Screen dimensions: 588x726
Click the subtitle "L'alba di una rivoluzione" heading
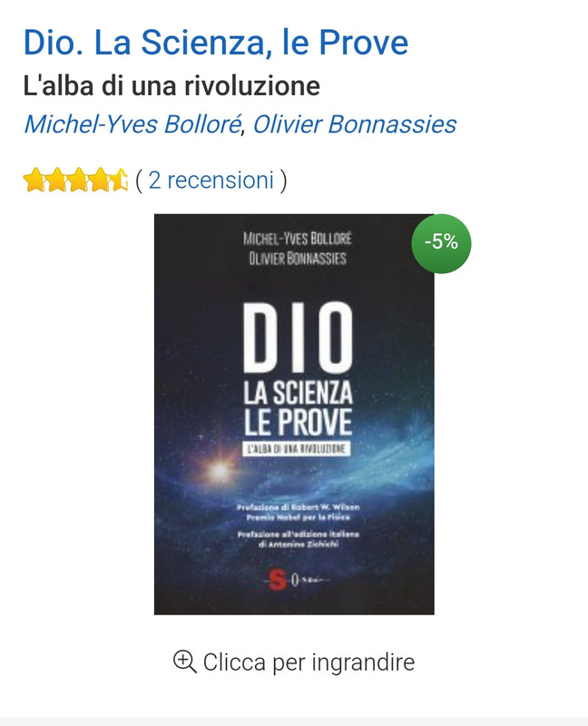171,86
